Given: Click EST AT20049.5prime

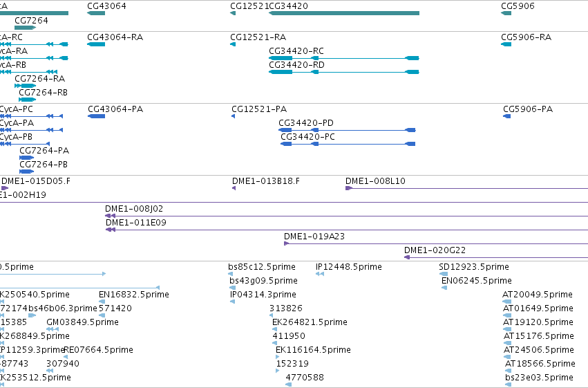Looking at the screenshot, I should click(538, 295).
